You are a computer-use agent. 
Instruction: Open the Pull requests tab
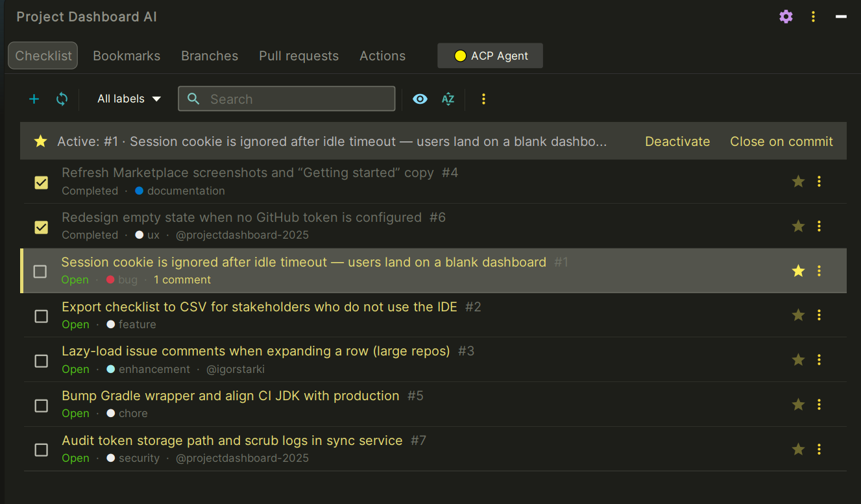(x=298, y=56)
